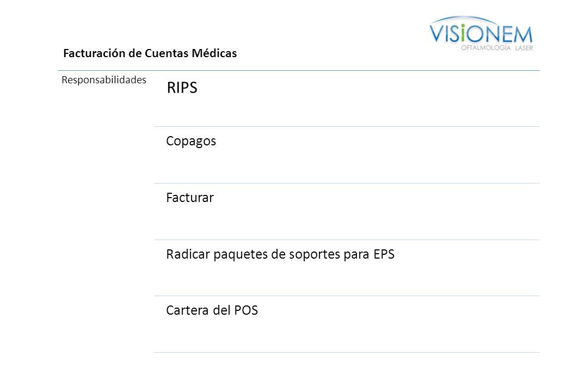Click the blue arc above the VISIONEM wordmark
Screen dimensions: 566x392
(x=465, y=20)
